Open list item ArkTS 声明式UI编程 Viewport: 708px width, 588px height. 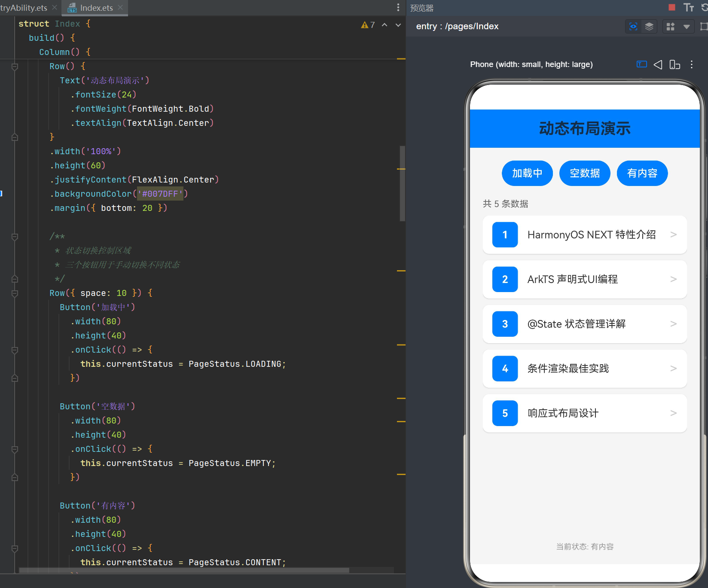(585, 279)
